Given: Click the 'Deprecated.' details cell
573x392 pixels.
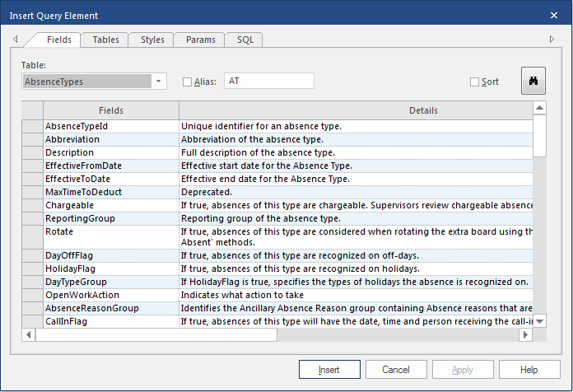Looking at the screenshot, I should pos(356,192).
